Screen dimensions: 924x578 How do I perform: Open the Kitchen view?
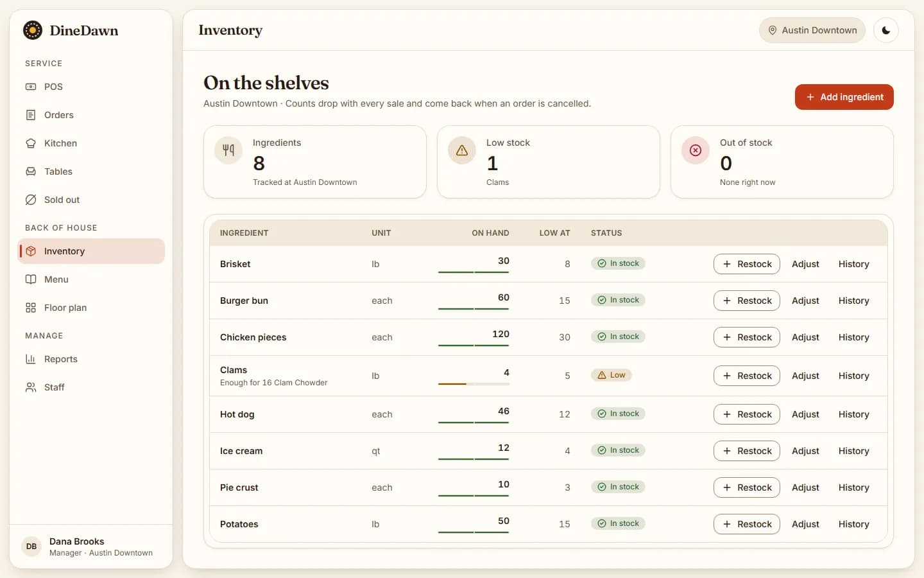click(x=91, y=143)
